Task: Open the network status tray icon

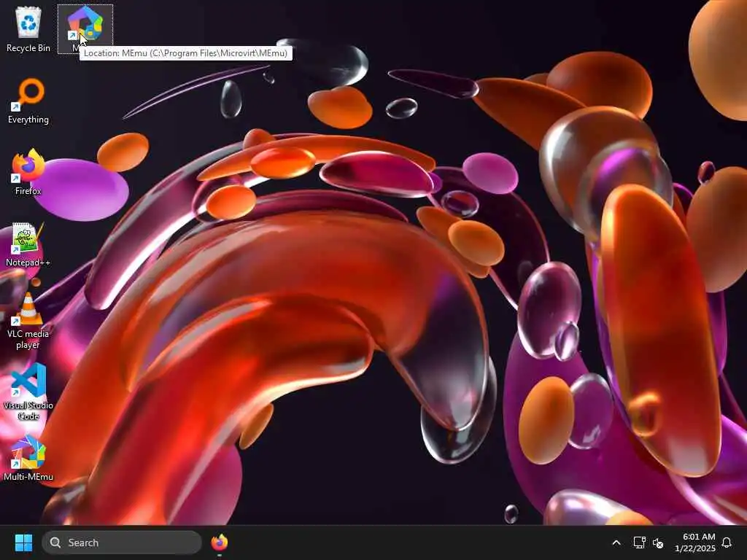Action: (639, 542)
